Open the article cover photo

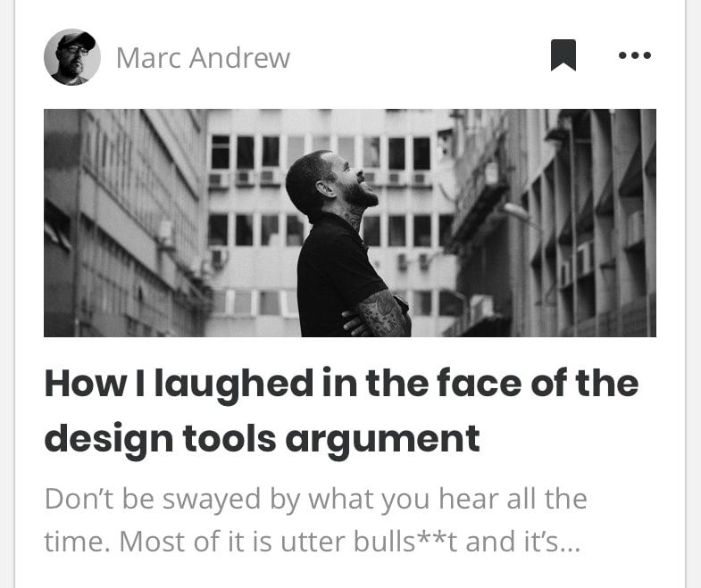click(x=349, y=222)
